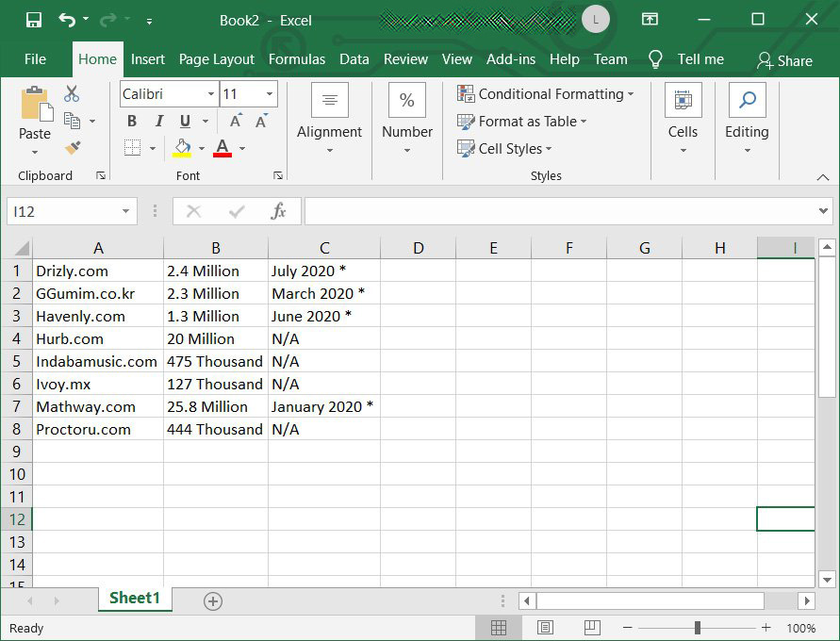Screen dimensions: 840x641
Task: Switch to Page Break Preview icon
Action: coord(592,628)
